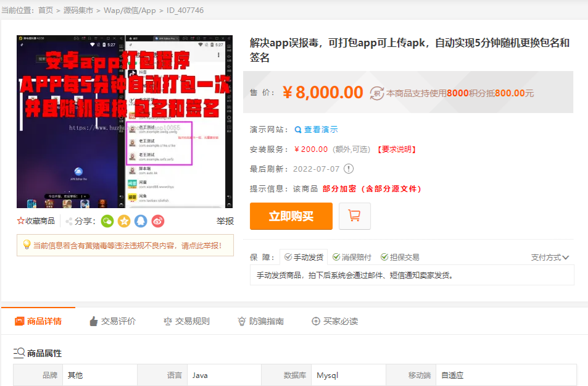Share the product via WeChat icon
This screenshot has width=588, height=386.
(x=107, y=220)
